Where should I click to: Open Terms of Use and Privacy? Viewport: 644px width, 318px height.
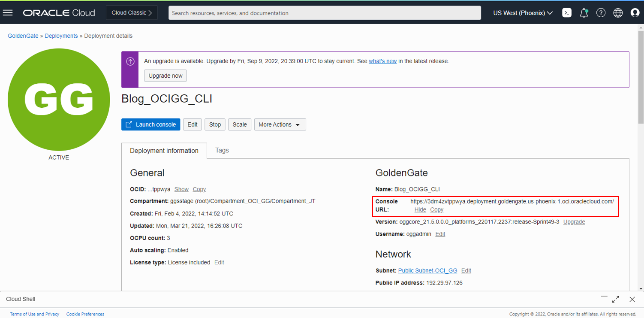[x=35, y=314]
